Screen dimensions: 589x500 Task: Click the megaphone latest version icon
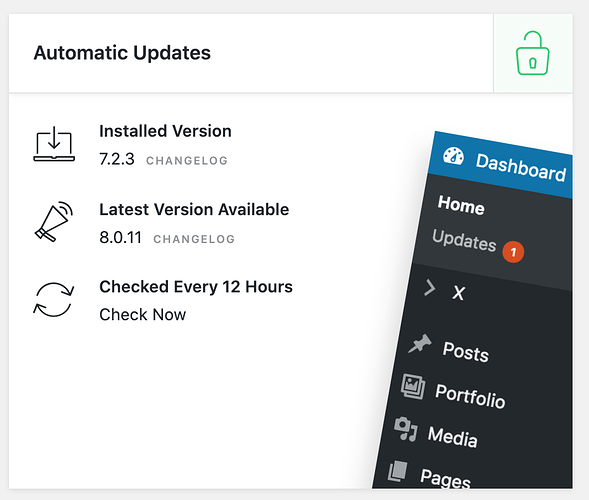tap(54, 222)
